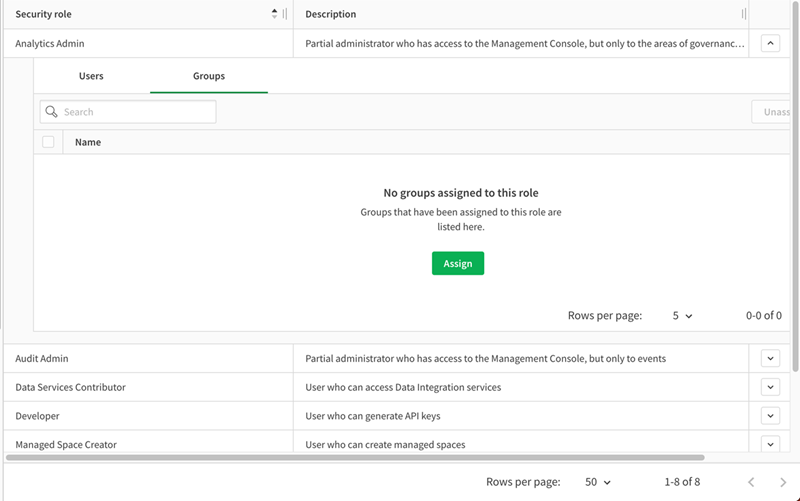Collapse the Analytics Admin row
This screenshot has height=501, width=800.
769,43
